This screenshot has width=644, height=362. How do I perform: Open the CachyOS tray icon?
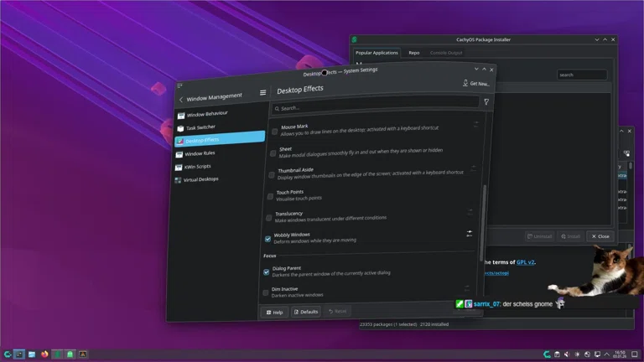click(547, 354)
